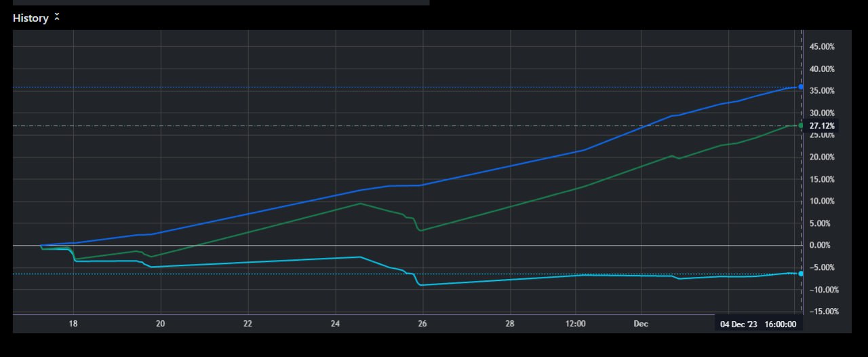Select the 27.12% crosshair value label
The width and height of the screenshot is (868, 357).
pyautogui.click(x=822, y=126)
